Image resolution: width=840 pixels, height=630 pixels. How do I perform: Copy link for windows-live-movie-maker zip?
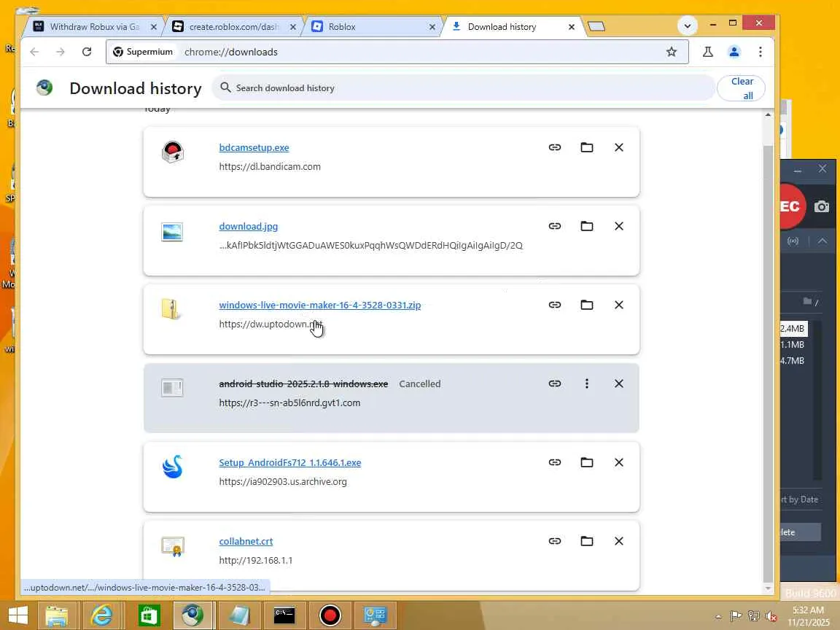tap(554, 305)
